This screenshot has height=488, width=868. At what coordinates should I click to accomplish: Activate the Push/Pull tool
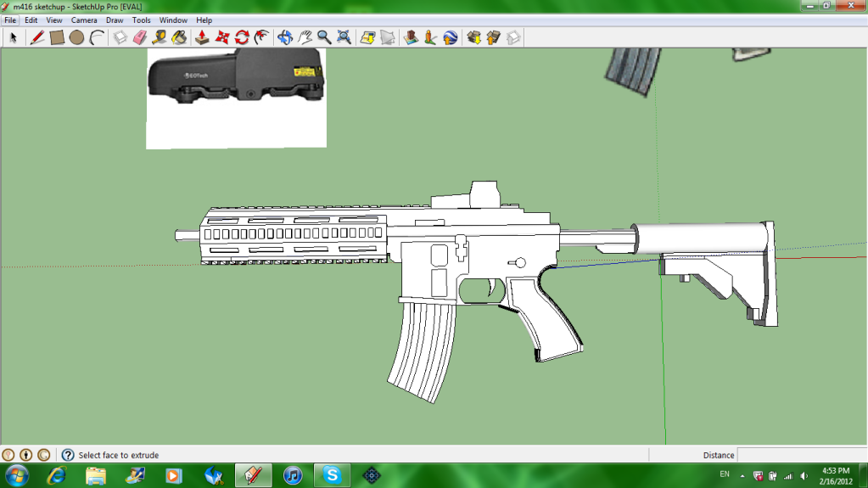pyautogui.click(x=202, y=37)
